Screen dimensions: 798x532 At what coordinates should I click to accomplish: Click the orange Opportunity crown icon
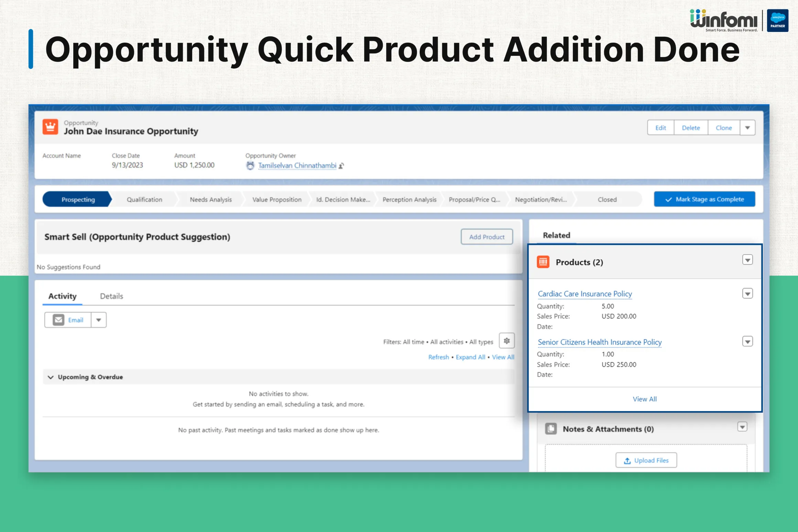tap(50, 127)
